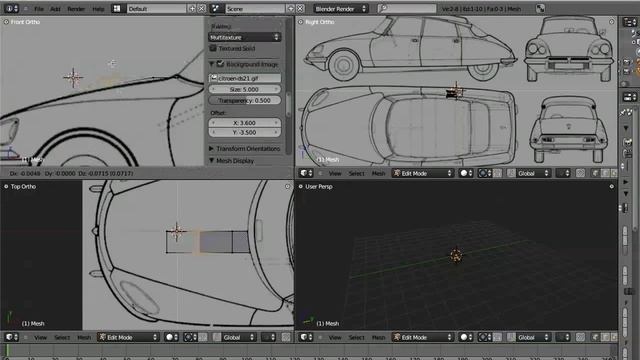Viewport: 640px width, 360px height.
Task: Open the Help menu
Action: coord(98,9)
